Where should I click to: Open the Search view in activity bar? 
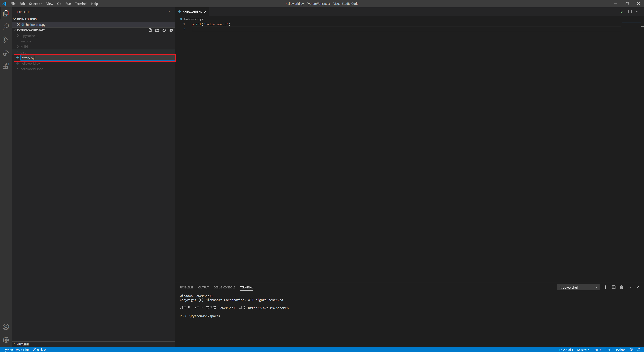coord(6,26)
